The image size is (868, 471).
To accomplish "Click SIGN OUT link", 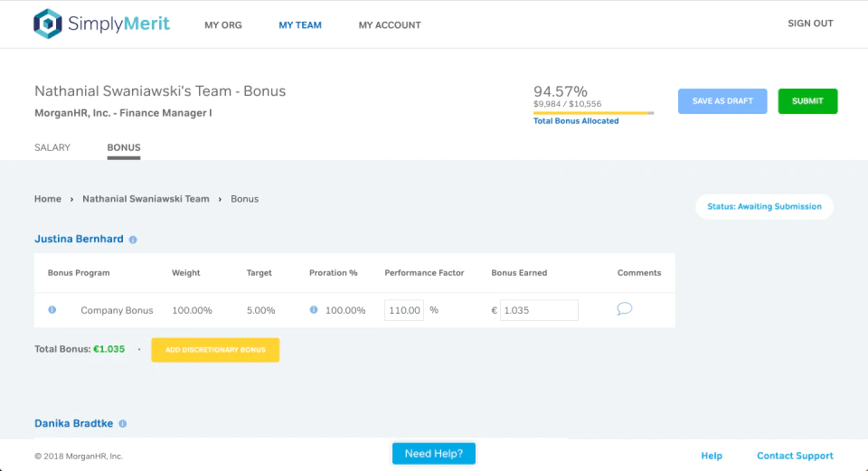I will pos(810,24).
